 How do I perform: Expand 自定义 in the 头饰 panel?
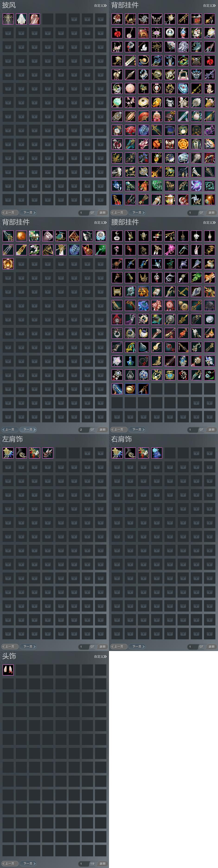(100, 656)
